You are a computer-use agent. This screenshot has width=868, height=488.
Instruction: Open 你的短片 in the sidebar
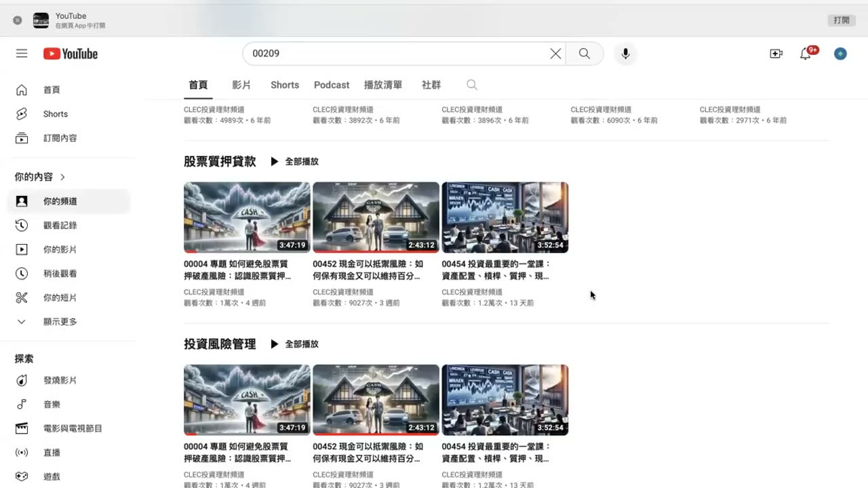click(x=68, y=298)
